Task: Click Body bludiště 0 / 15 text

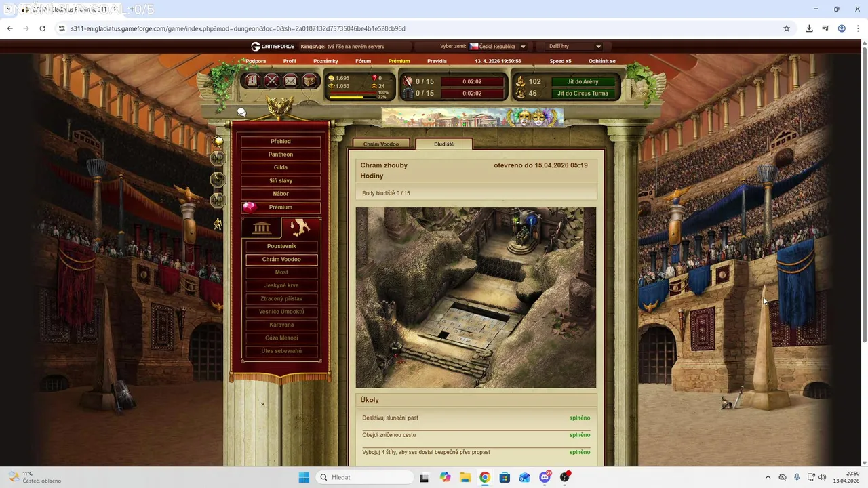Action: [386, 193]
